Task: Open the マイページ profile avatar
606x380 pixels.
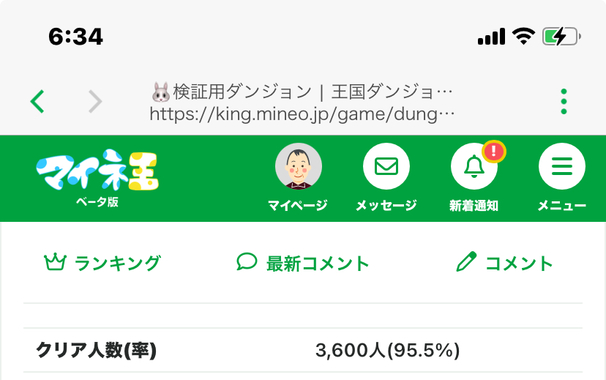Action: (x=298, y=166)
